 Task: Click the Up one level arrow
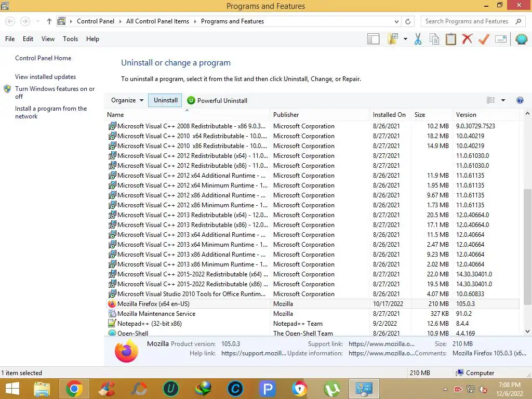pyautogui.click(x=49, y=21)
